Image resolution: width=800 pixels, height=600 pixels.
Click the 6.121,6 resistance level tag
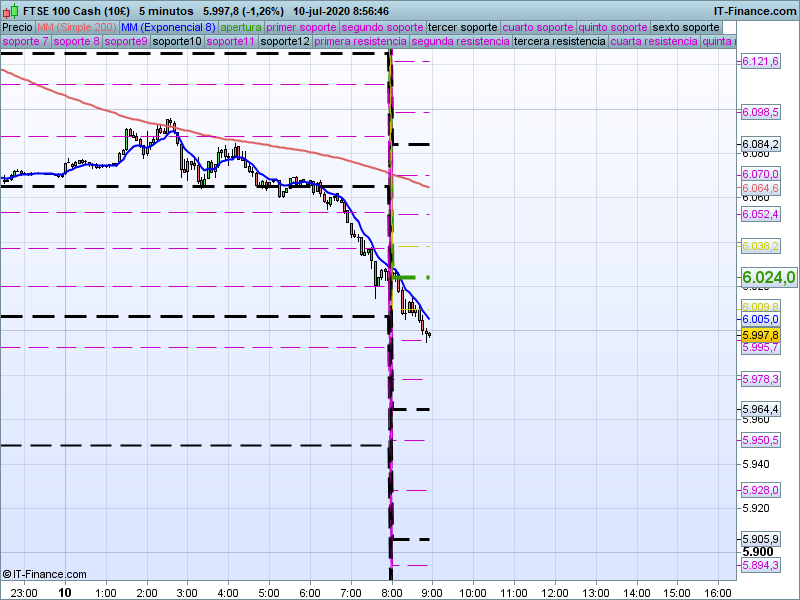coord(760,62)
